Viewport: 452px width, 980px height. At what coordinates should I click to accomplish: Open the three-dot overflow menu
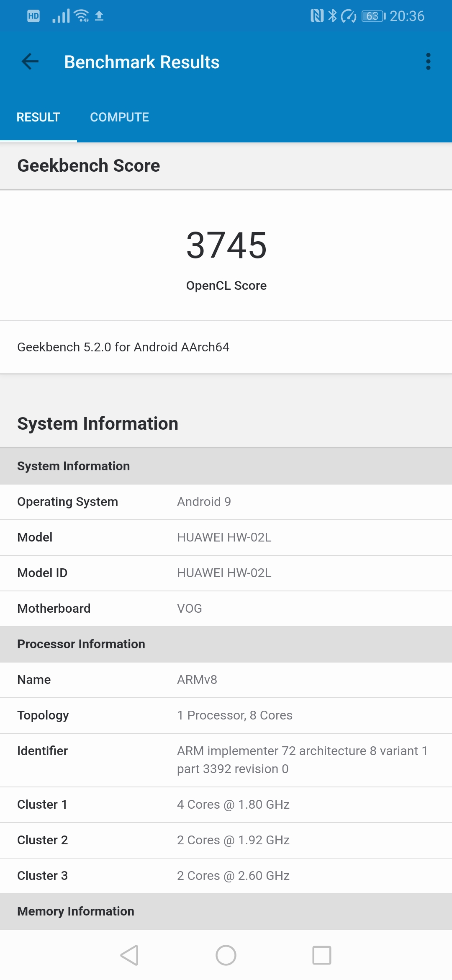428,62
